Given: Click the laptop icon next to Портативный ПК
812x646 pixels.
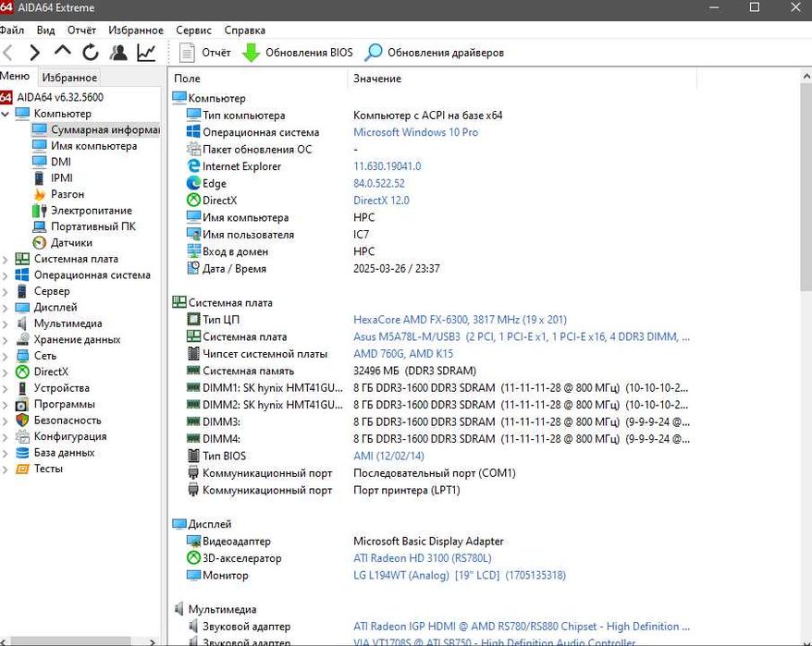Looking at the screenshot, I should click(40, 226).
